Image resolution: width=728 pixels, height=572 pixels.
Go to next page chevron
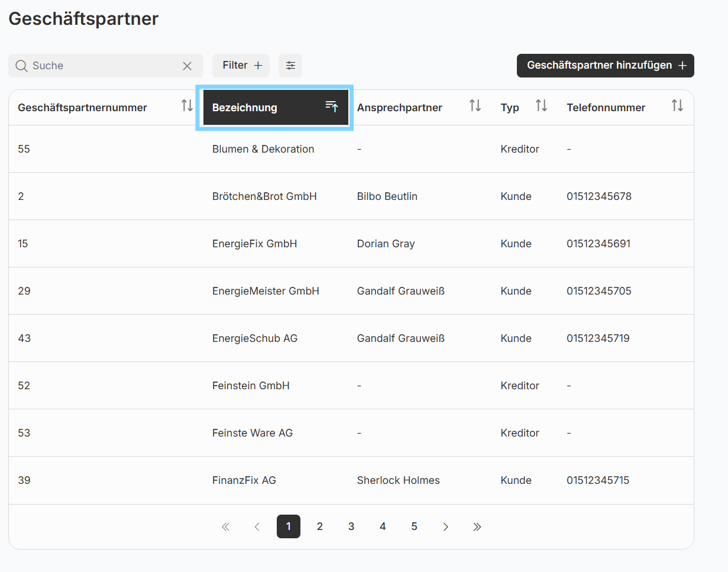(446, 526)
